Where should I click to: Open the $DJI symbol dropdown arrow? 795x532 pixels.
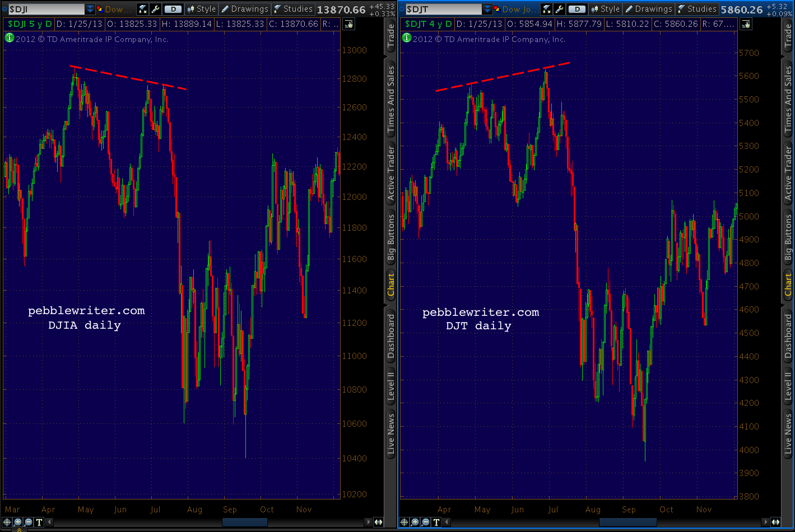(90, 9)
